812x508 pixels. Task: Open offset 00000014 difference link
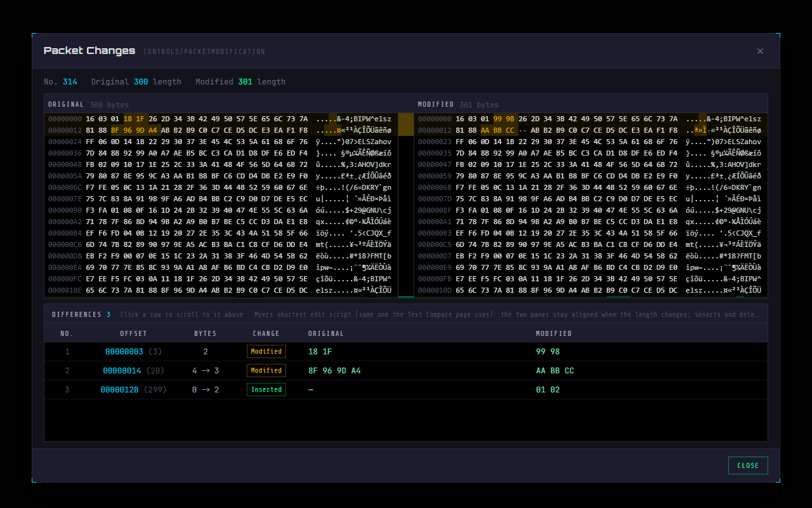[x=122, y=370]
